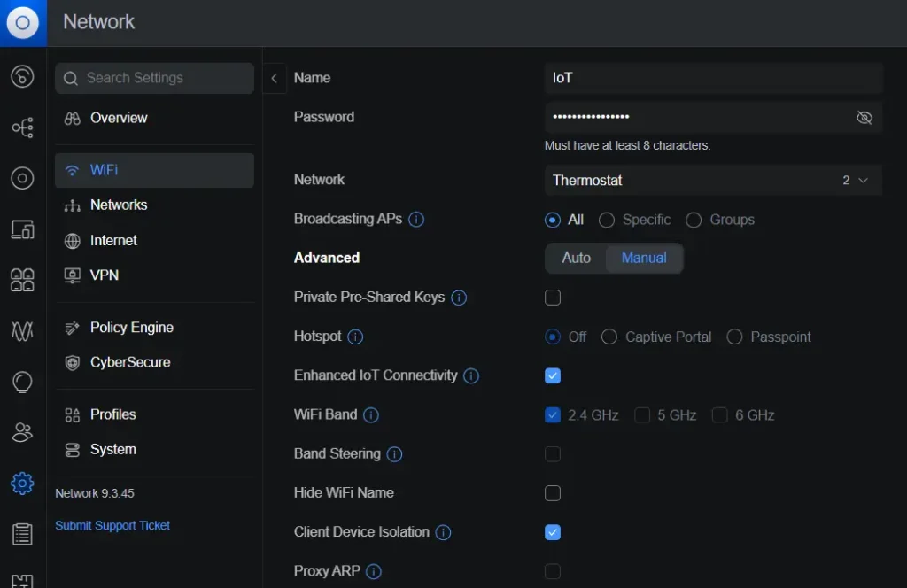
Task: Click the Search Settings field
Action: (x=155, y=78)
